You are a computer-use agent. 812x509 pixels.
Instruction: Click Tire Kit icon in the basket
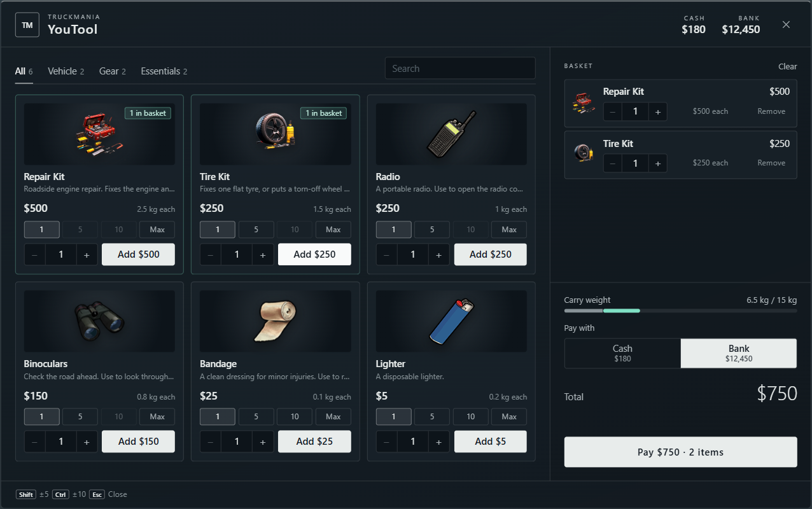pos(584,153)
